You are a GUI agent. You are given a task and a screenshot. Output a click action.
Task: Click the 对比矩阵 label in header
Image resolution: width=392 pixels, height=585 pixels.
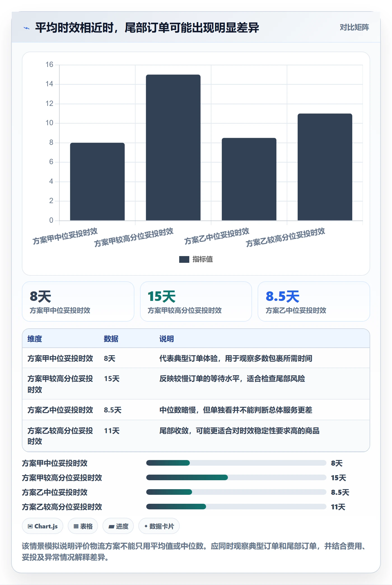click(x=354, y=27)
